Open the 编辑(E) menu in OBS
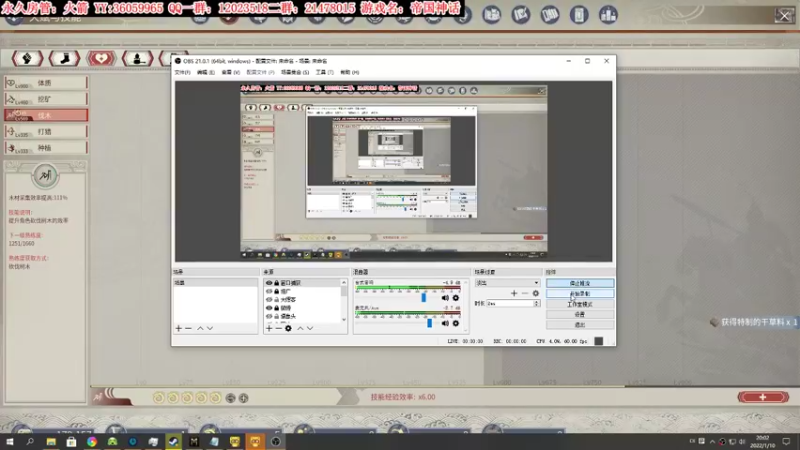The height and width of the screenshot is (450, 800). click(x=206, y=72)
